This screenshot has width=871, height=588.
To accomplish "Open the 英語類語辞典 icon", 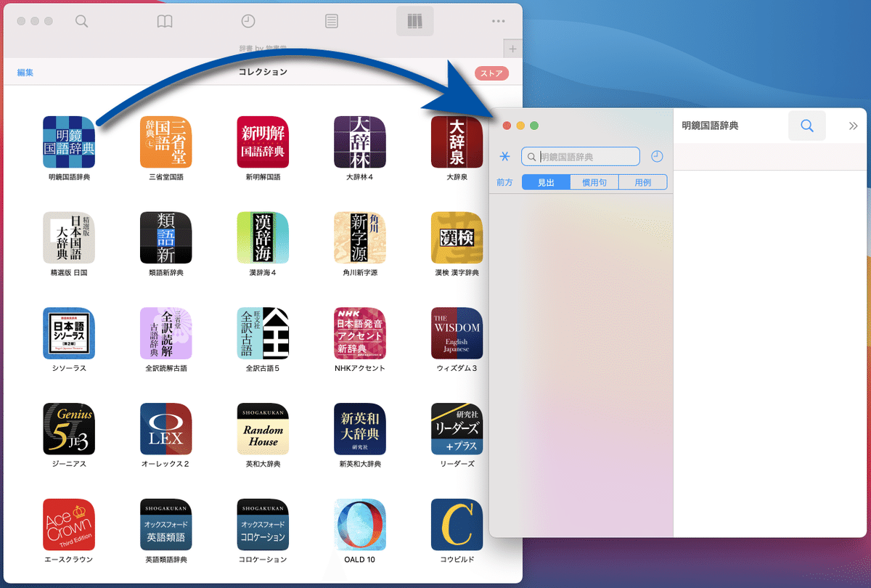I will pyautogui.click(x=165, y=524).
